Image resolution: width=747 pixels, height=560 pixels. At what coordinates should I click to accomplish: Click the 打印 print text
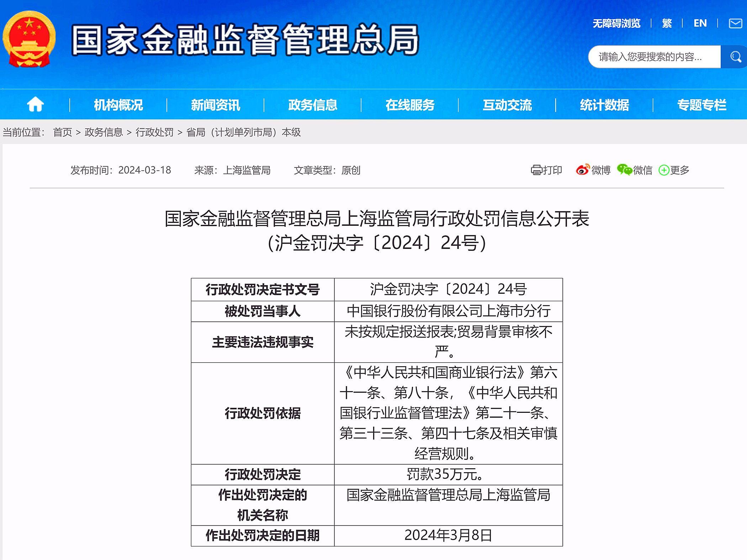coord(553,170)
